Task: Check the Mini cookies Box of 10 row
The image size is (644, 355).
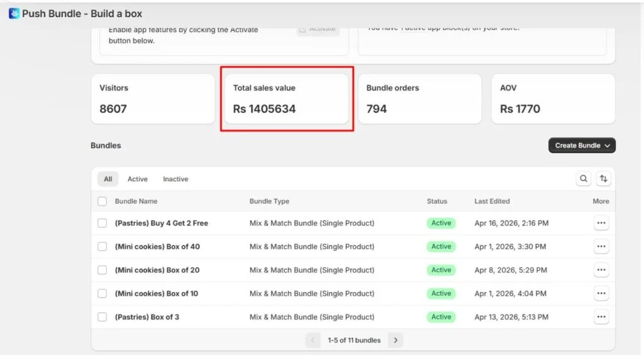Action: click(x=103, y=293)
